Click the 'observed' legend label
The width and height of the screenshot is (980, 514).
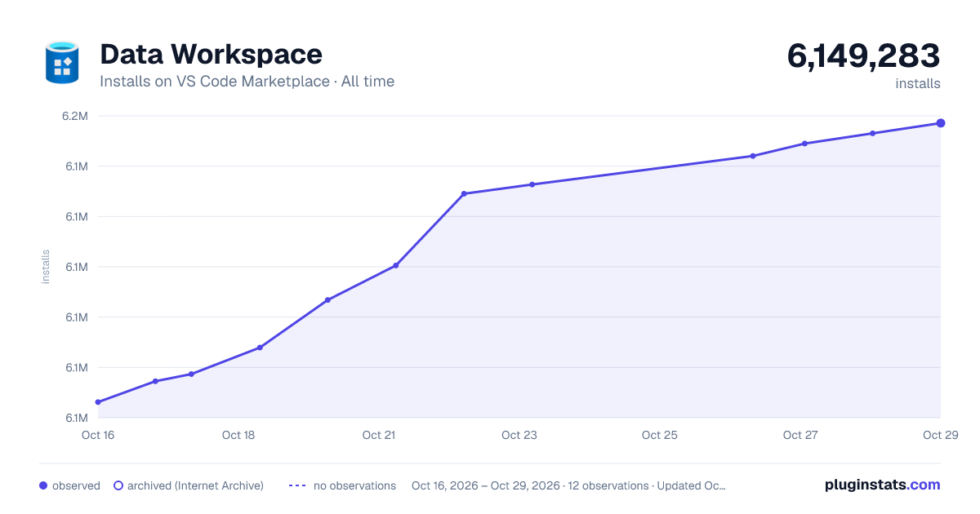[76, 485]
